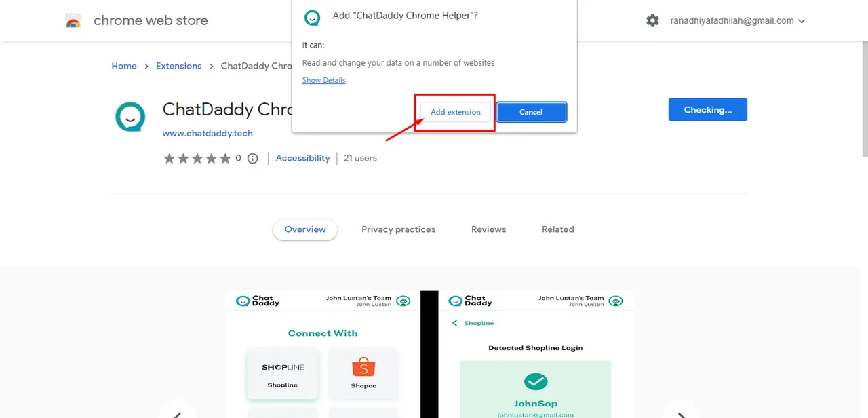
Task: Open the Related tab
Action: [558, 229]
